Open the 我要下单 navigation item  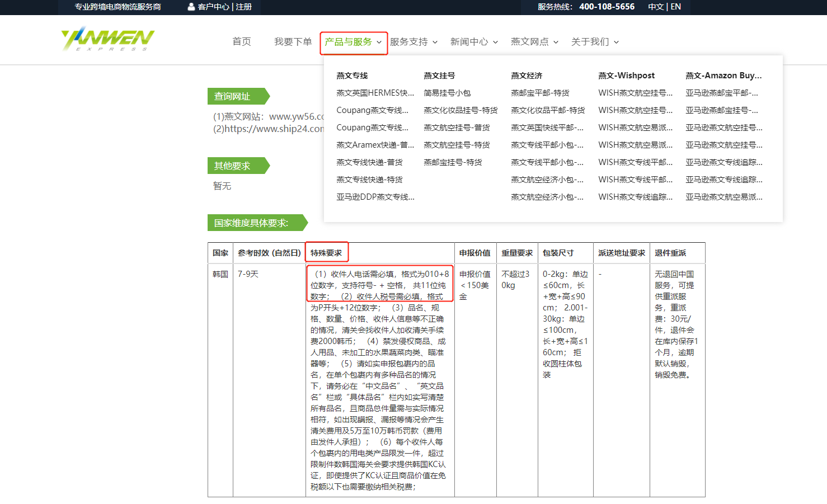pyautogui.click(x=293, y=42)
